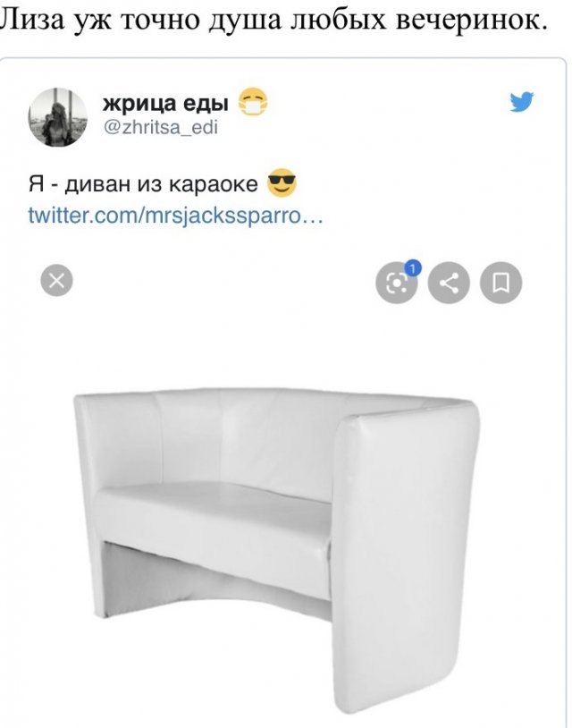Open the жрица еды profile name
This screenshot has height=728, width=572.
165,103
